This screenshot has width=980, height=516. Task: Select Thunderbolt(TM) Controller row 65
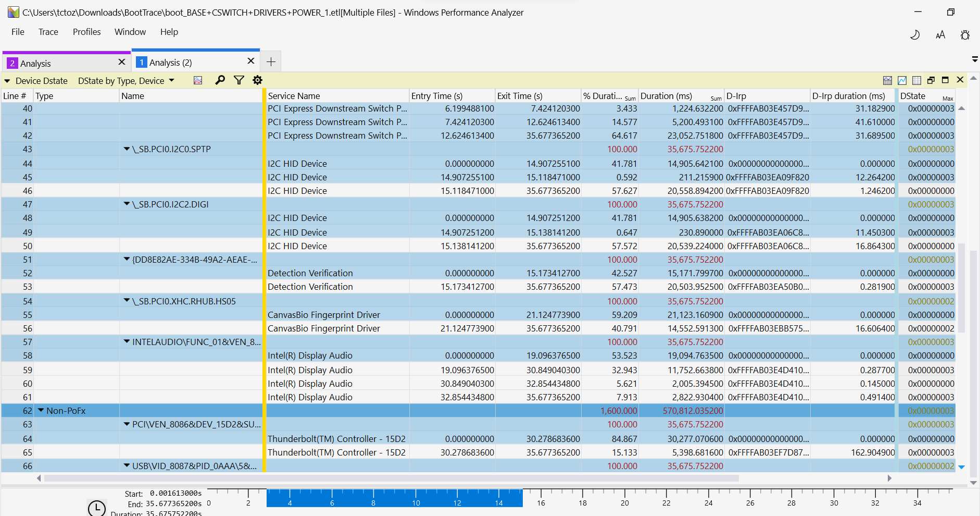click(479, 452)
